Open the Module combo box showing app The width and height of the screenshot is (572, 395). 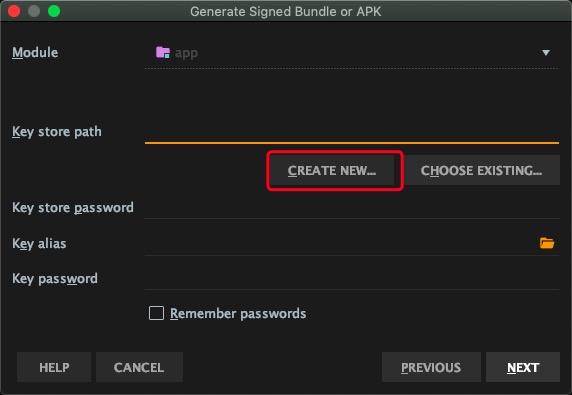352,53
